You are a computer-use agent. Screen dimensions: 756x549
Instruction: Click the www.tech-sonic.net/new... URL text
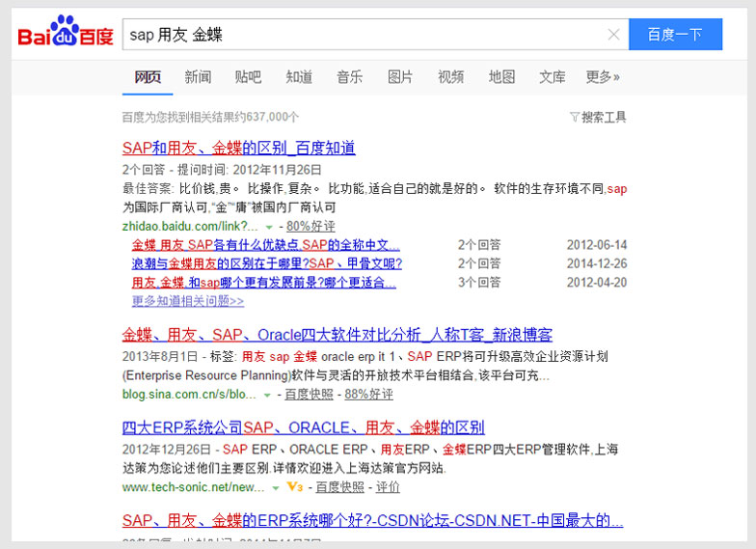click(193, 487)
